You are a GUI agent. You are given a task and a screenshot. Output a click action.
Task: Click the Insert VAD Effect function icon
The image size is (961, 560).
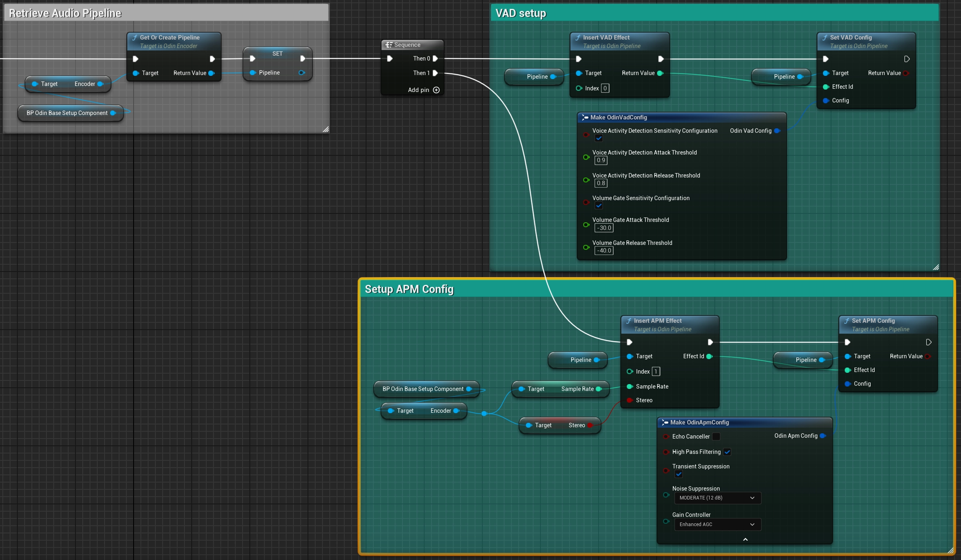click(x=578, y=37)
